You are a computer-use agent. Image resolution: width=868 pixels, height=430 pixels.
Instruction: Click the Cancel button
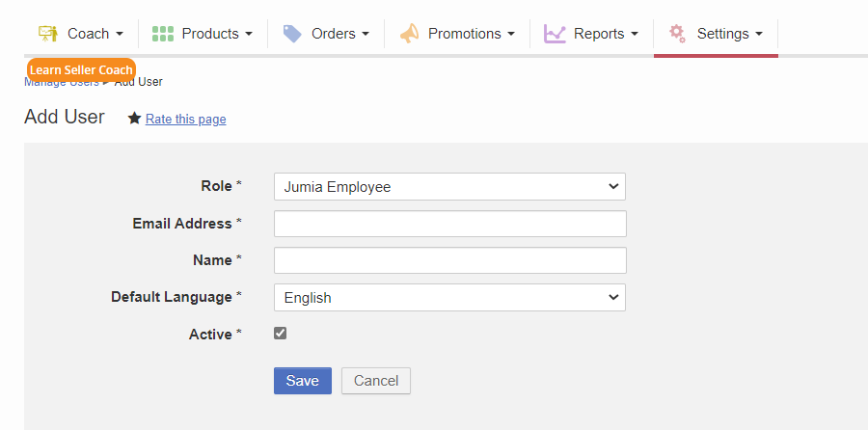[376, 381]
